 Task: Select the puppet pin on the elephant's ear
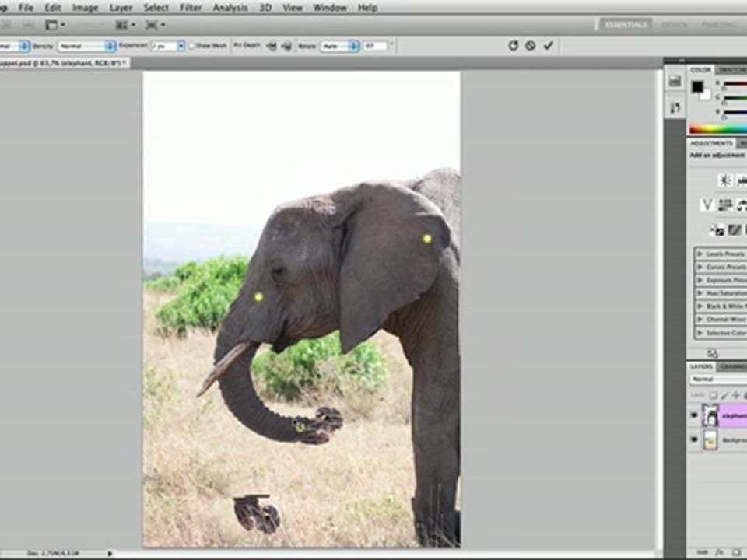point(427,239)
